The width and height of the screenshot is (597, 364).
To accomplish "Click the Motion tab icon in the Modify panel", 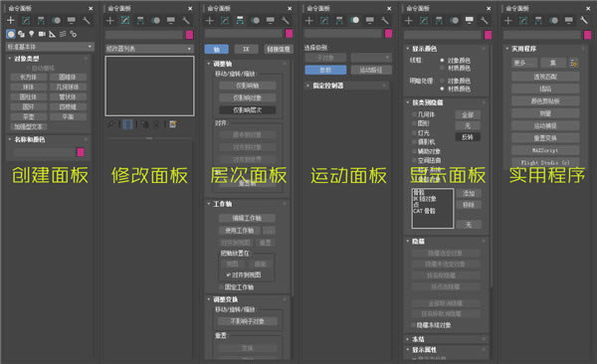I will click(x=156, y=21).
